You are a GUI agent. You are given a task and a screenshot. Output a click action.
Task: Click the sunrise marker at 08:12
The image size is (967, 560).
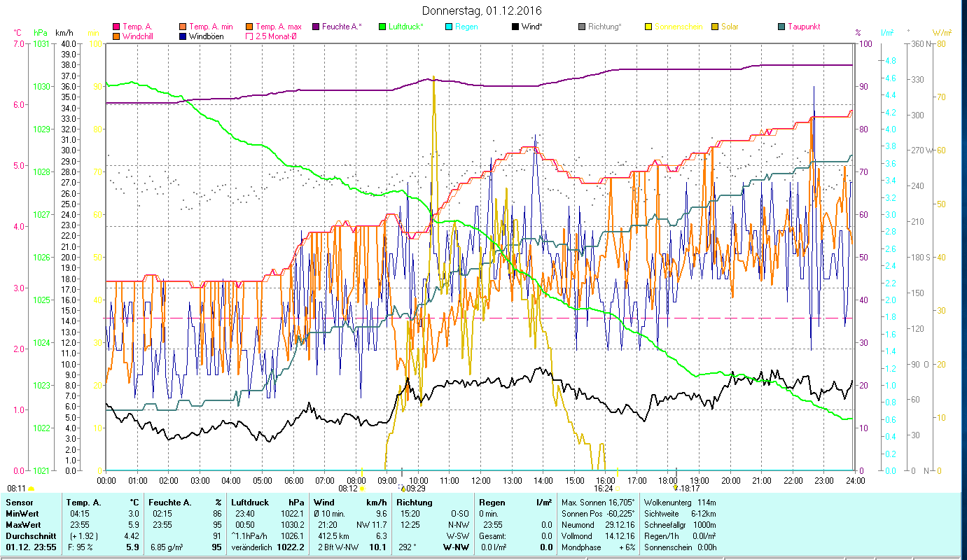coord(362,488)
